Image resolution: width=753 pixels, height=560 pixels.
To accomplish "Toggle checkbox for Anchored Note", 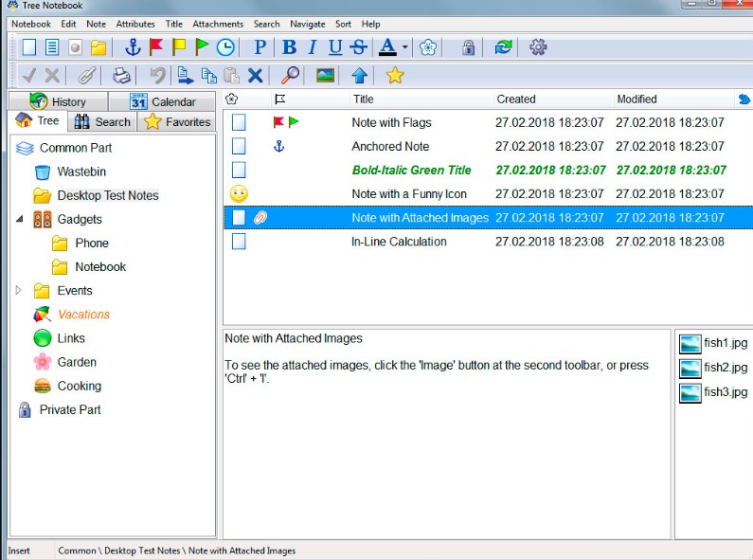I will 239,146.
